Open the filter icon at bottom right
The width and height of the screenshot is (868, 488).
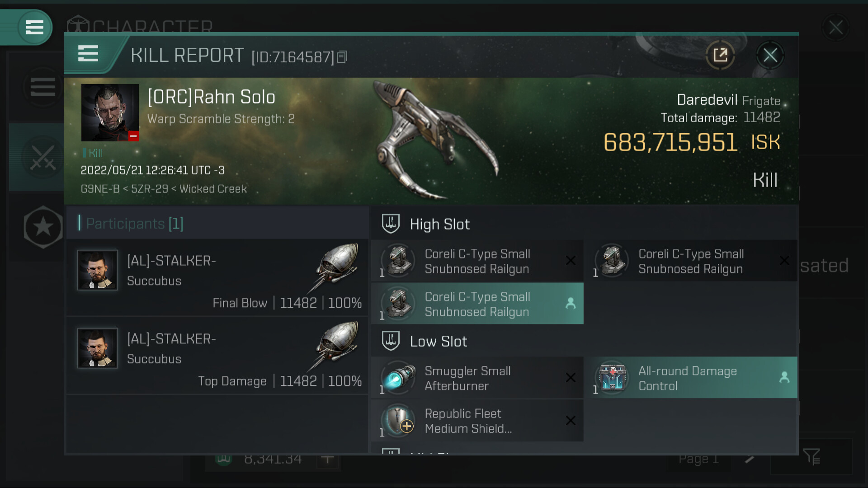(x=811, y=457)
